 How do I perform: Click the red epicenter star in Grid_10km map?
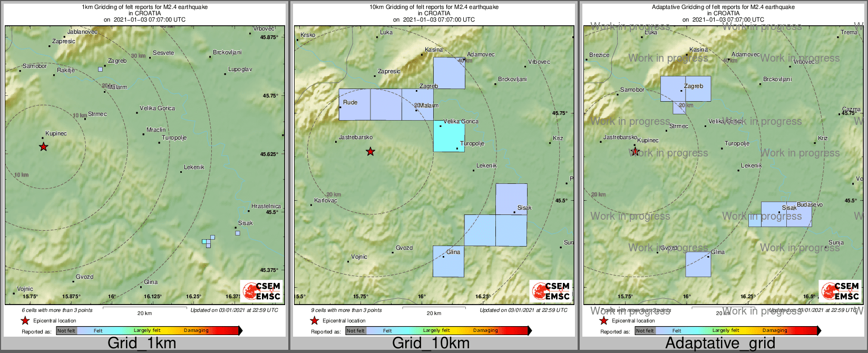(370, 152)
